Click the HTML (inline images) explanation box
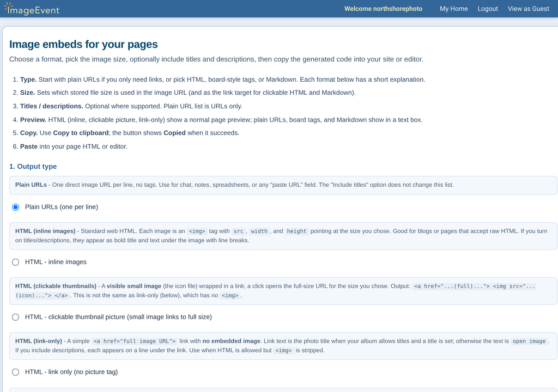Image resolution: width=558 pixels, height=392 pixels. click(x=283, y=236)
